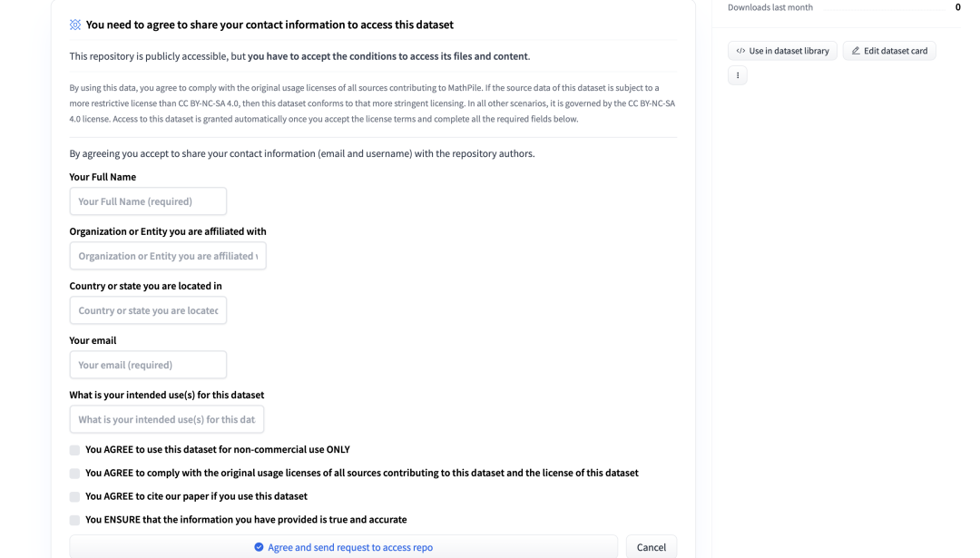Click the Downloads last month label
The height and width of the screenshot is (558, 980).
tap(770, 7)
